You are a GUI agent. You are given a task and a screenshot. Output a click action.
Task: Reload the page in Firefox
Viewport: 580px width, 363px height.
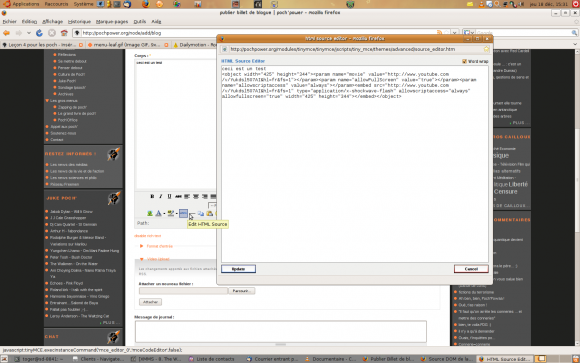(39, 33)
